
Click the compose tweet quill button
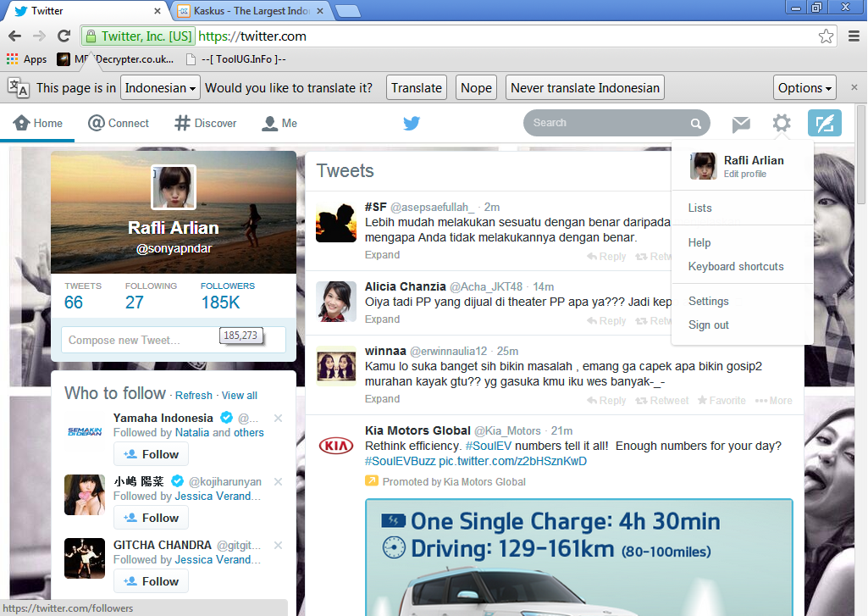(x=824, y=123)
